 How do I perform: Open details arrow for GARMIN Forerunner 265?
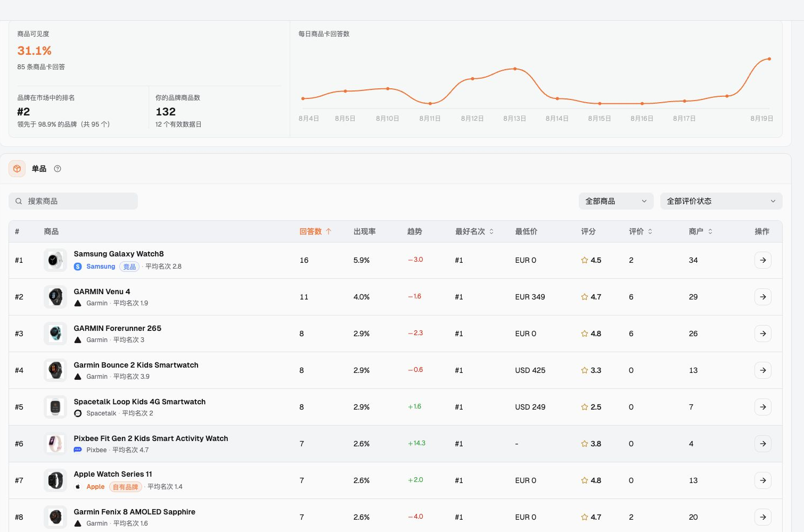763,334
